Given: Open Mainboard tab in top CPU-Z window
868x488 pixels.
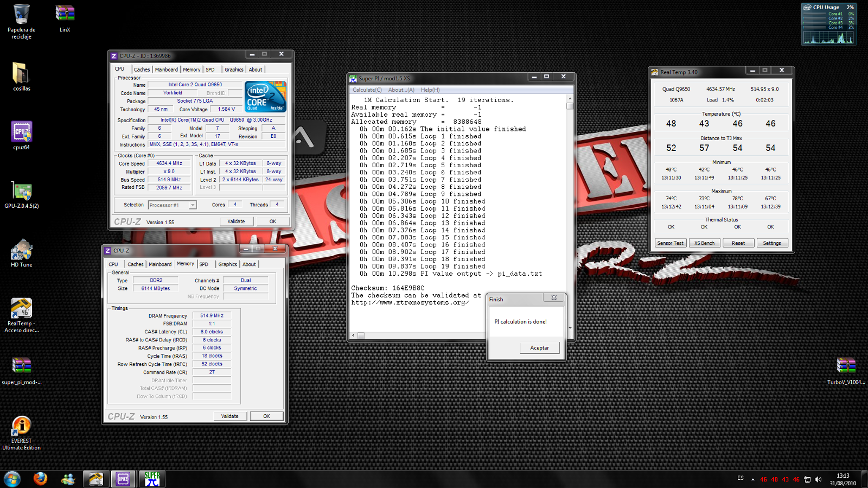Looking at the screenshot, I should tap(166, 69).
